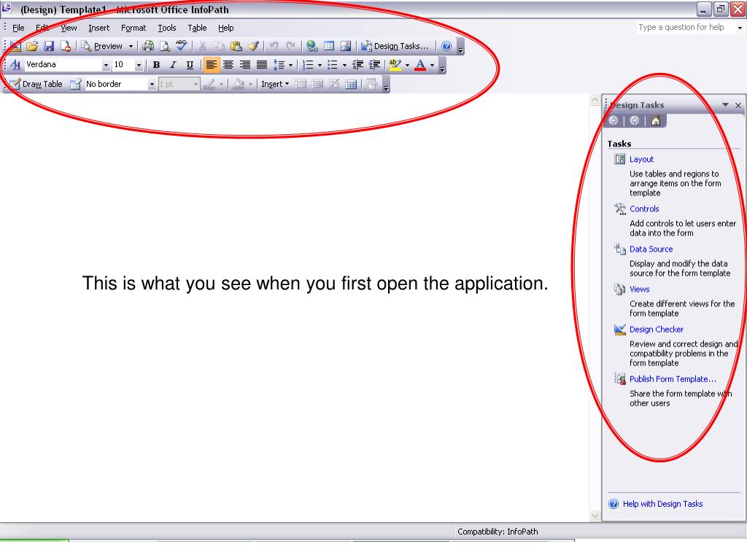Click the Home icon in Design Tasks pane
This screenshot has width=747, height=560.
click(x=656, y=121)
